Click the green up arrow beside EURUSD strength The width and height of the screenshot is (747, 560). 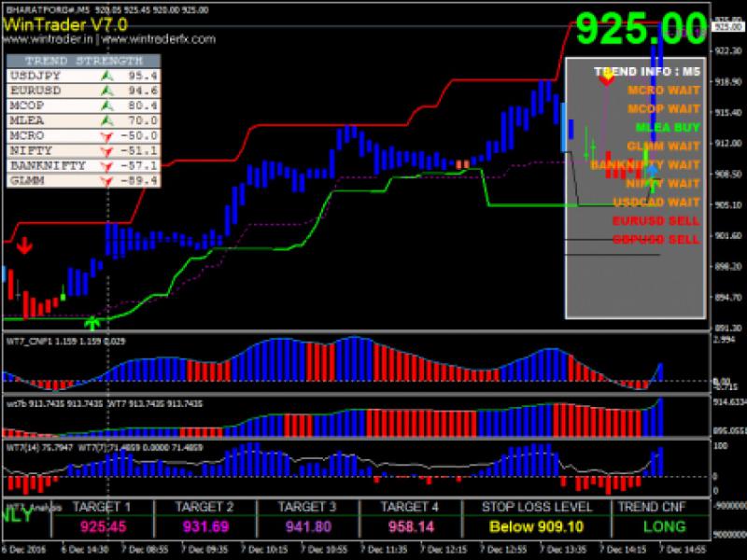pyautogui.click(x=107, y=91)
